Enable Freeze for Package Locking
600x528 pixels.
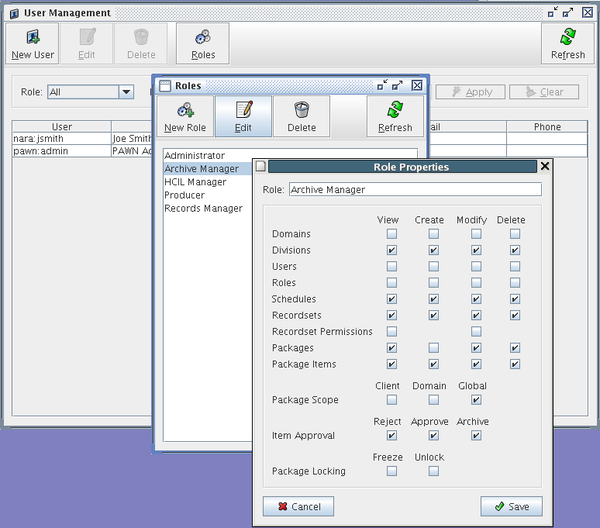392,471
